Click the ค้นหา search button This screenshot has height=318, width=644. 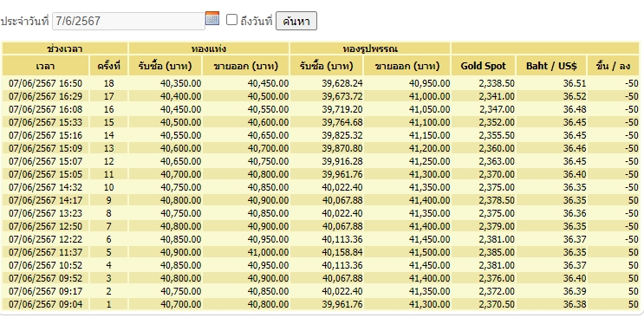[x=296, y=21]
